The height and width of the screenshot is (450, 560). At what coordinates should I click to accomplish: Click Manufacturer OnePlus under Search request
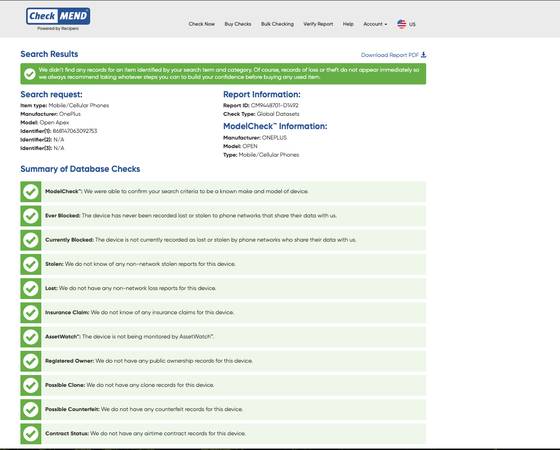click(x=50, y=114)
